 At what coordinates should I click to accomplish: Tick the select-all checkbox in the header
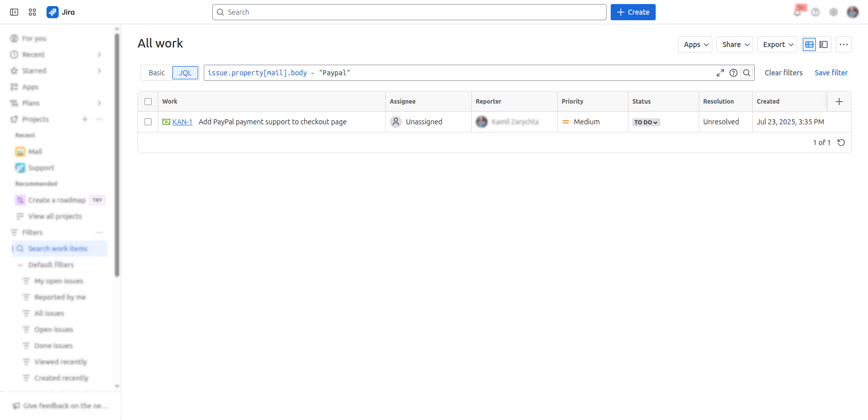pyautogui.click(x=148, y=102)
